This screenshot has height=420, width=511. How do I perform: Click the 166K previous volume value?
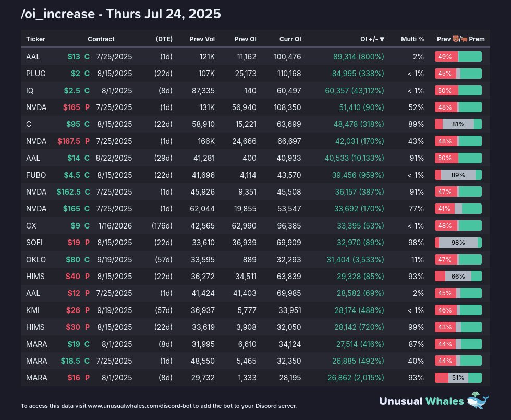[206, 141]
